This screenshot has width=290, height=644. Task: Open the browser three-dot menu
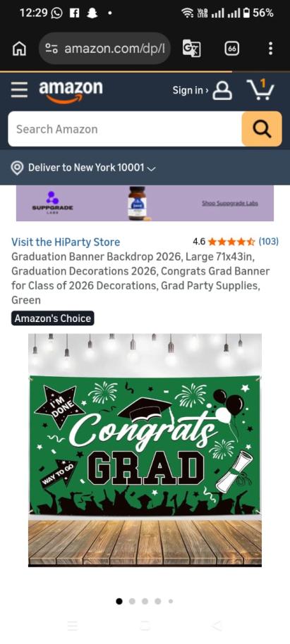270,49
